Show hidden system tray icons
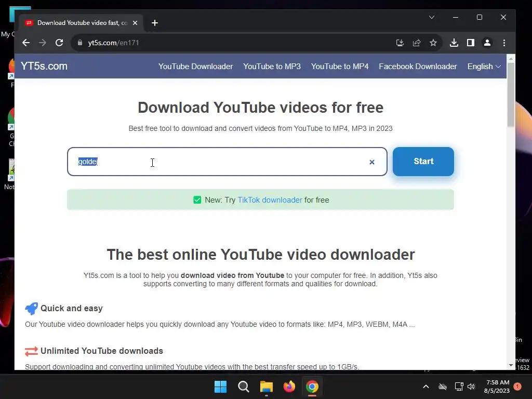 (426, 387)
